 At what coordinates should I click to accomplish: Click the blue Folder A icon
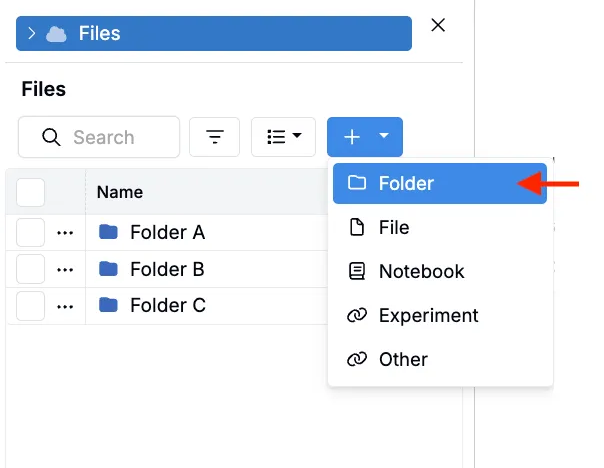coord(109,233)
